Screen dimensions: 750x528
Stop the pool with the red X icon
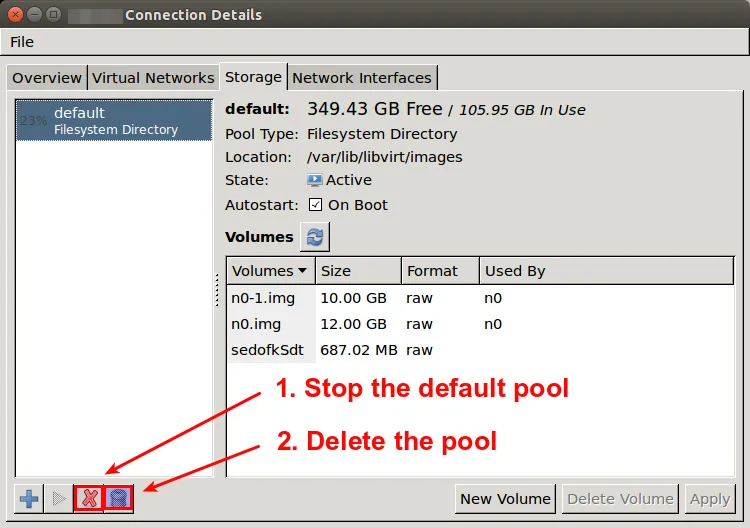(x=89, y=498)
